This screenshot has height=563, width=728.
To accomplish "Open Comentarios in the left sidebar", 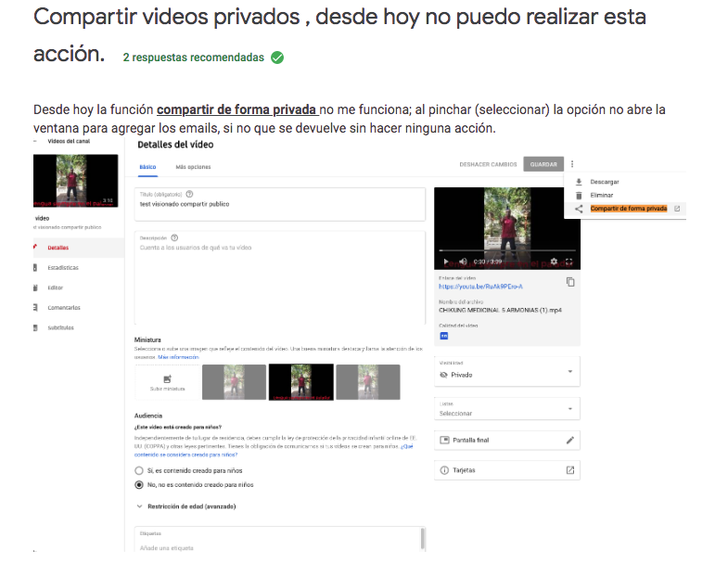I will click(79, 308).
